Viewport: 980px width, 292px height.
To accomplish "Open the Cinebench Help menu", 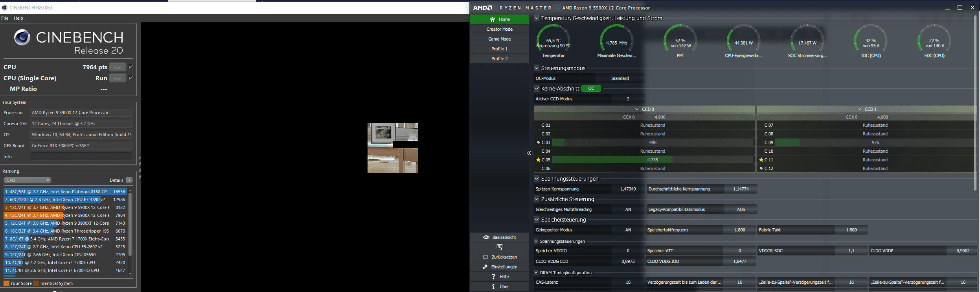I will (x=18, y=18).
